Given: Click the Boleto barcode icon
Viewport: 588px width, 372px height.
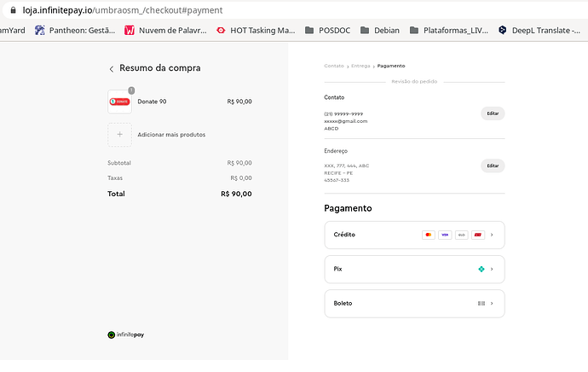Looking at the screenshot, I should pos(481,303).
